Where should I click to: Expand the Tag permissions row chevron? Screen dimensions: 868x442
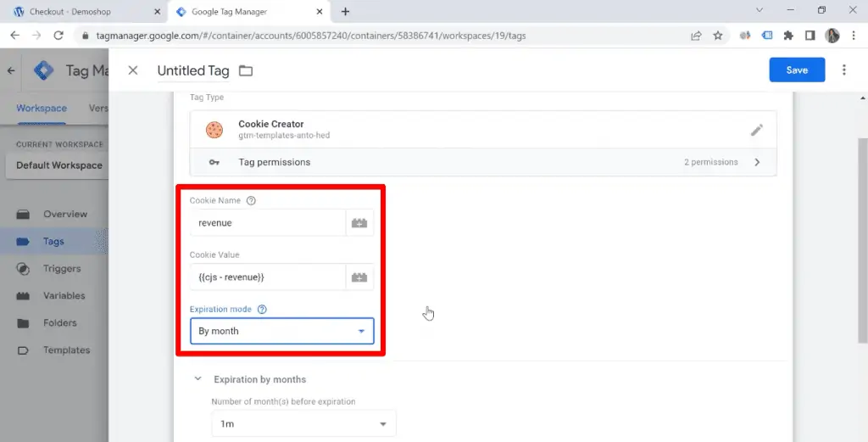click(757, 162)
